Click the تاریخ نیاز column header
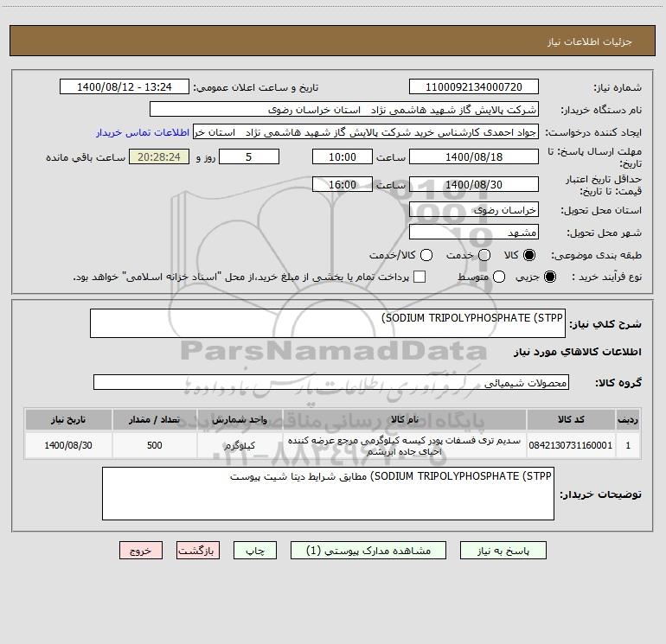666x644 pixels. tap(68, 420)
